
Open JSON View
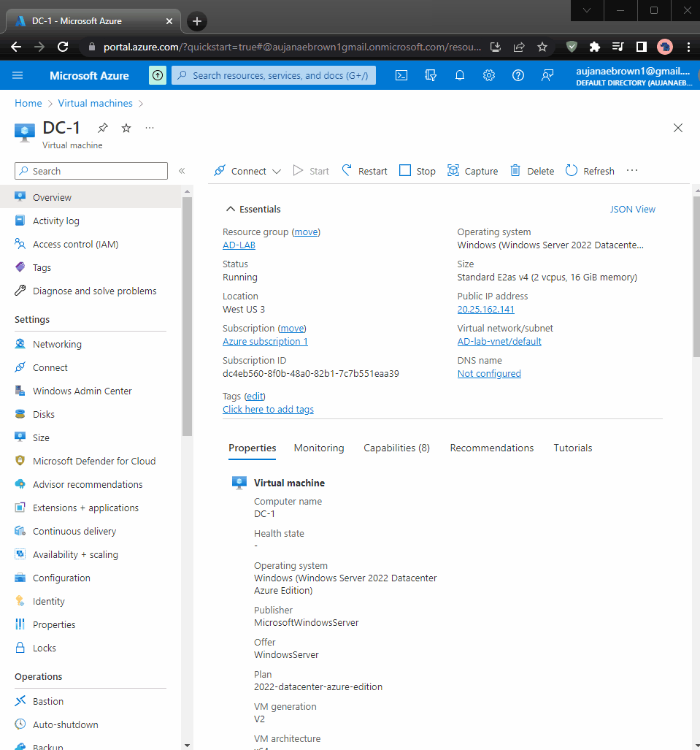632,209
